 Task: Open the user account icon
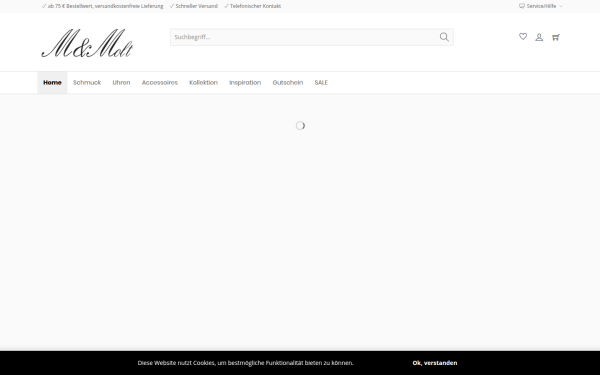coord(539,37)
